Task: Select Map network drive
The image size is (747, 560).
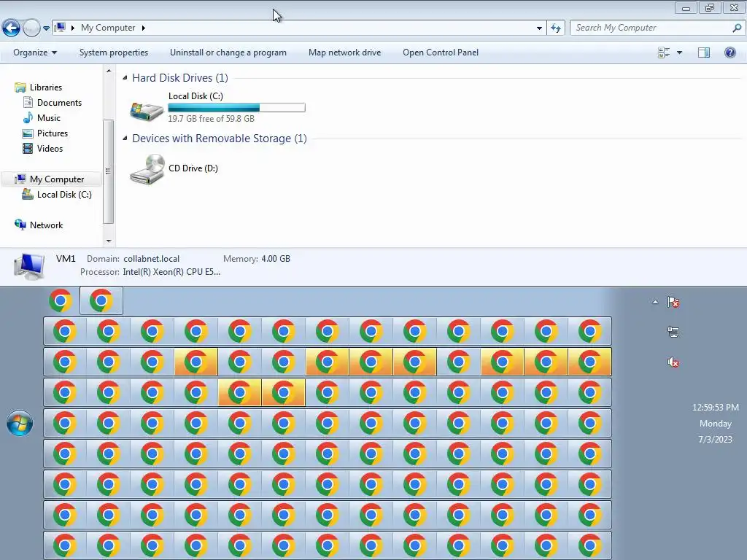Action: click(344, 52)
